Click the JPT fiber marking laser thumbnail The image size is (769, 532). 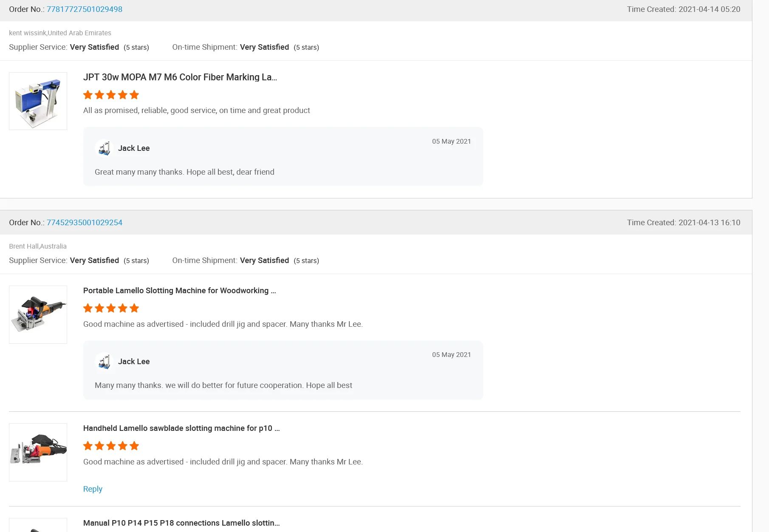[x=38, y=101]
